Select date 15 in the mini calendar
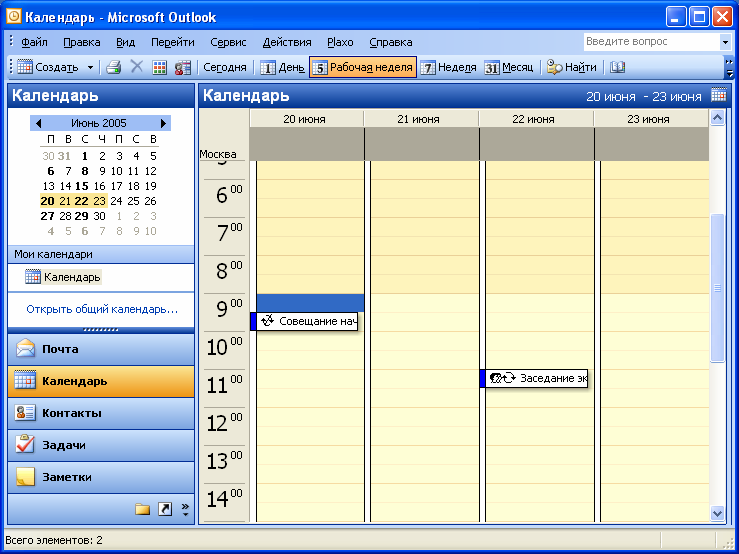739x554 pixels. [x=82, y=186]
